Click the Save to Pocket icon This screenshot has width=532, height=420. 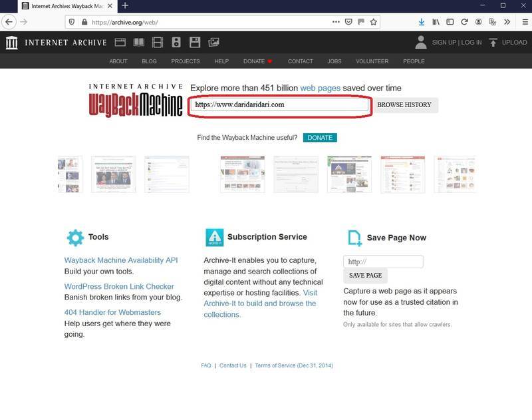tap(348, 22)
